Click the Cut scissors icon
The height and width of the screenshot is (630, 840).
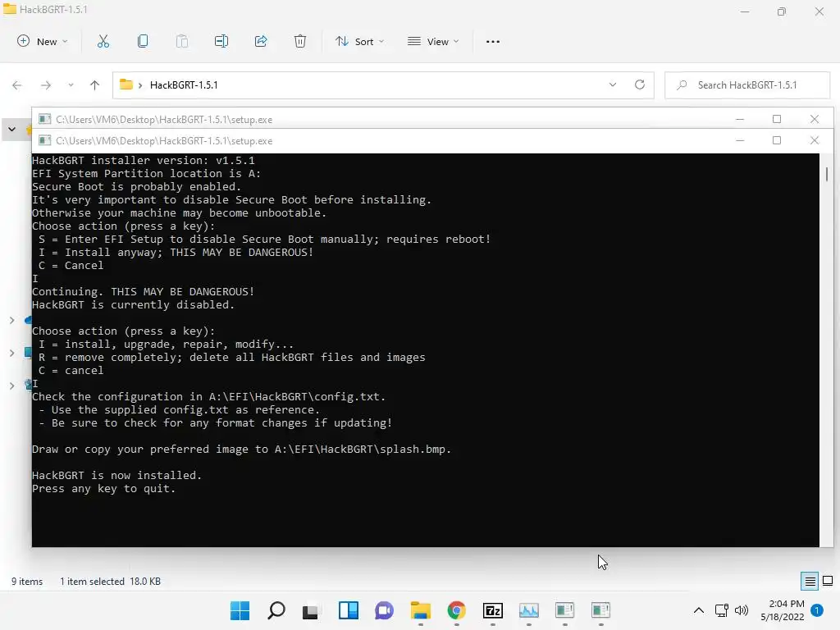[103, 41]
